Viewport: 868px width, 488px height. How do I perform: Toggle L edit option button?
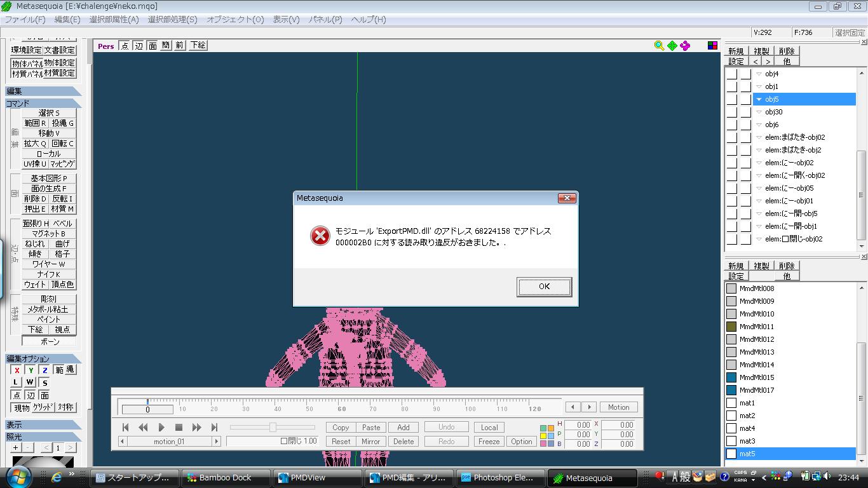[16, 383]
